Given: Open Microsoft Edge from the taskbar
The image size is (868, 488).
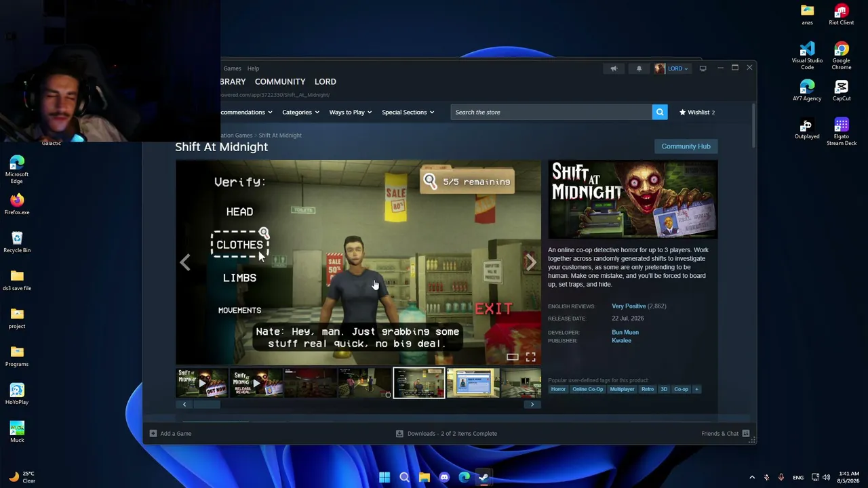Looking at the screenshot, I should [x=464, y=477].
